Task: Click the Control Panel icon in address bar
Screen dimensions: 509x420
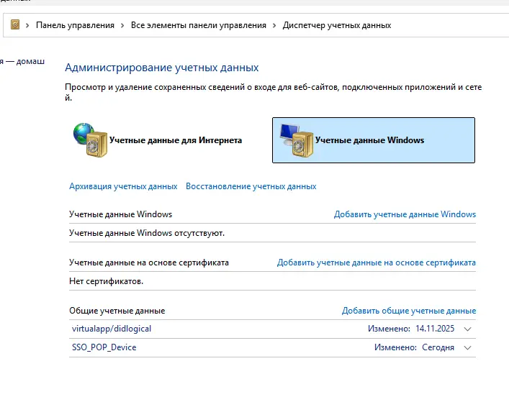Action: [x=15, y=25]
